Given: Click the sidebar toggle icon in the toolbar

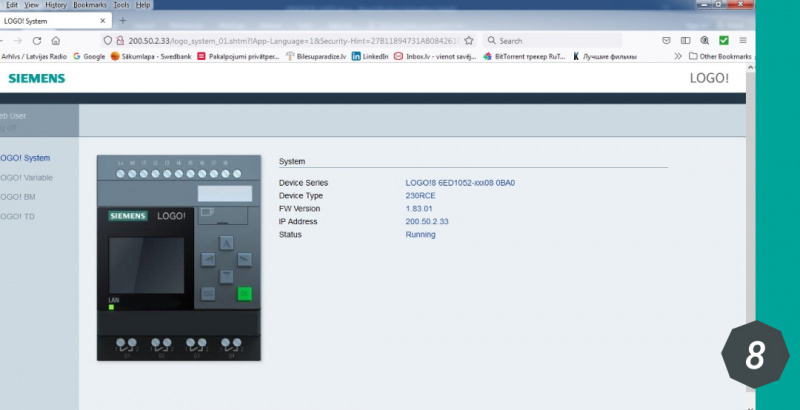Looking at the screenshot, I should click(x=686, y=41).
